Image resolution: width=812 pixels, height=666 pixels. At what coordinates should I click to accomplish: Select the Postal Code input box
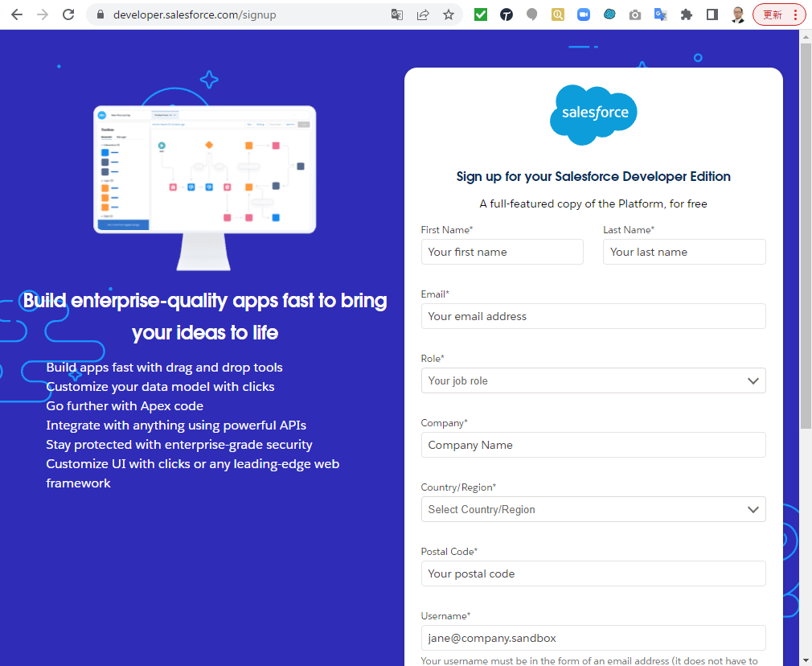(593, 573)
